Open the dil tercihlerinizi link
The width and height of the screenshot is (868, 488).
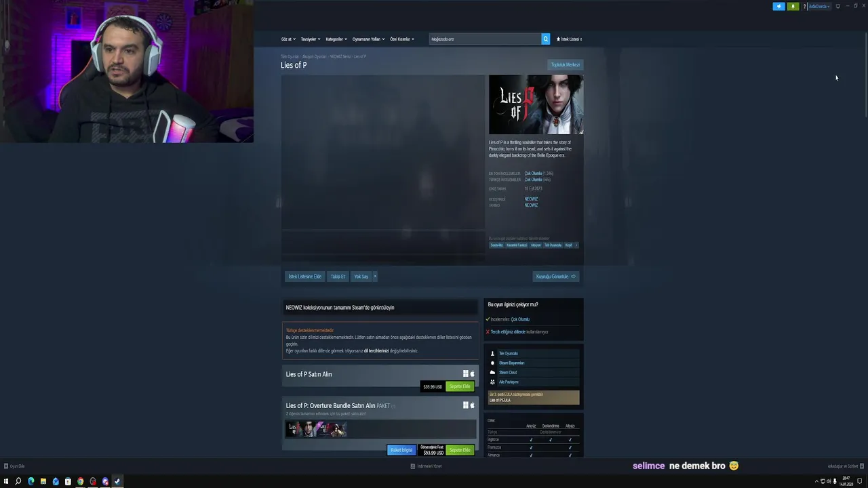pos(376,351)
